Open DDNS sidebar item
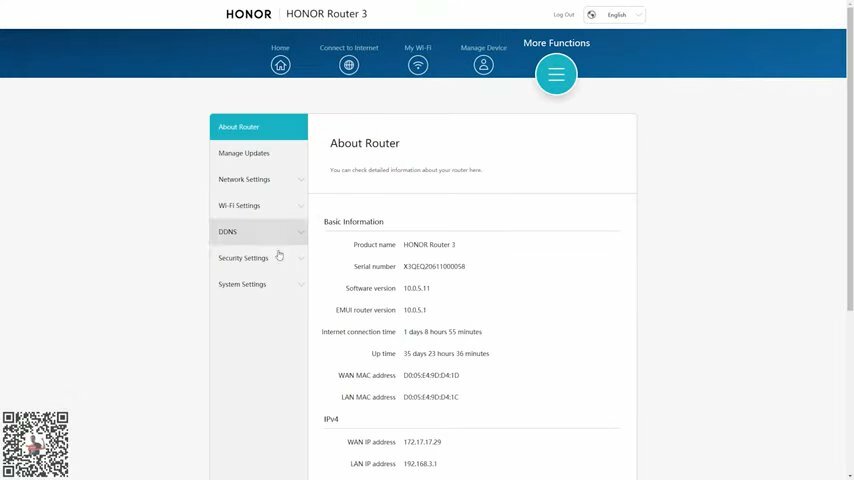 tap(259, 232)
